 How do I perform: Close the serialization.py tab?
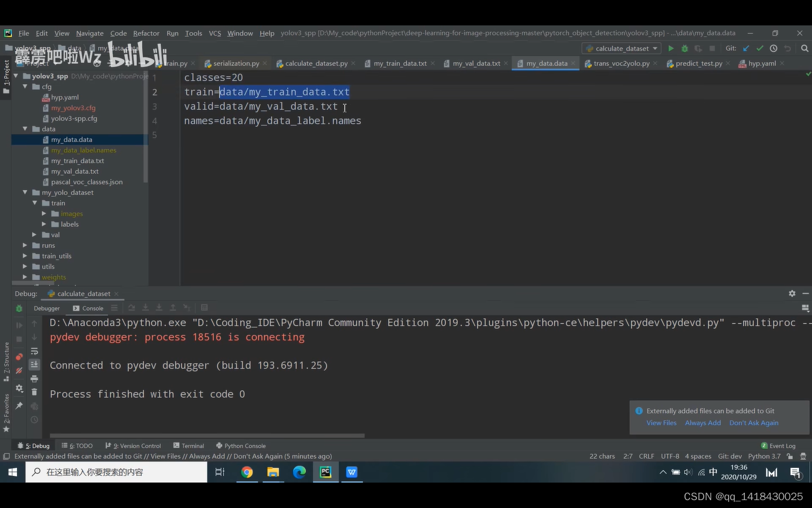[x=264, y=63]
